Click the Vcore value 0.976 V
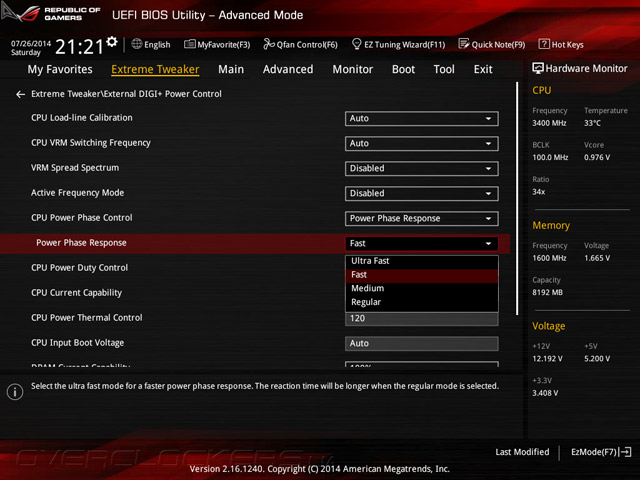This screenshot has width=640, height=480. tap(597, 158)
